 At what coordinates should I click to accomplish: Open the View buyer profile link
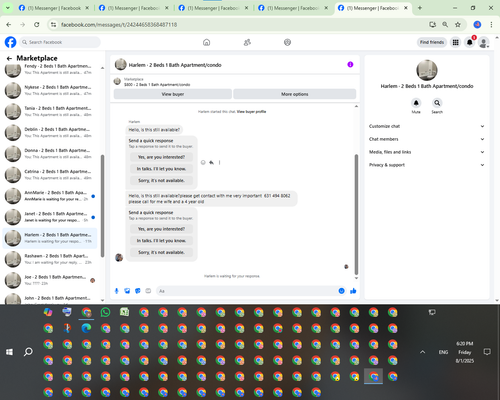pos(251,112)
